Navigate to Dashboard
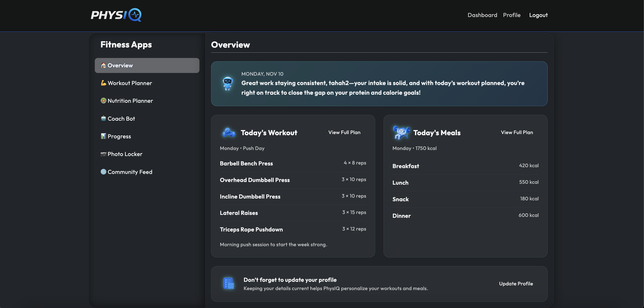The height and width of the screenshot is (308, 644). (x=482, y=15)
